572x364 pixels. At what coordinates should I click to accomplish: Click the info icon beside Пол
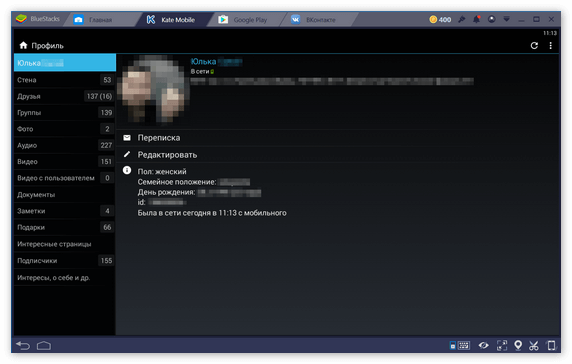click(127, 170)
